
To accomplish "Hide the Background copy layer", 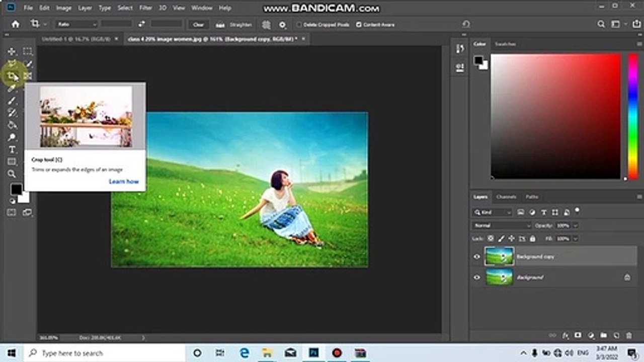I will (x=477, y=256).
